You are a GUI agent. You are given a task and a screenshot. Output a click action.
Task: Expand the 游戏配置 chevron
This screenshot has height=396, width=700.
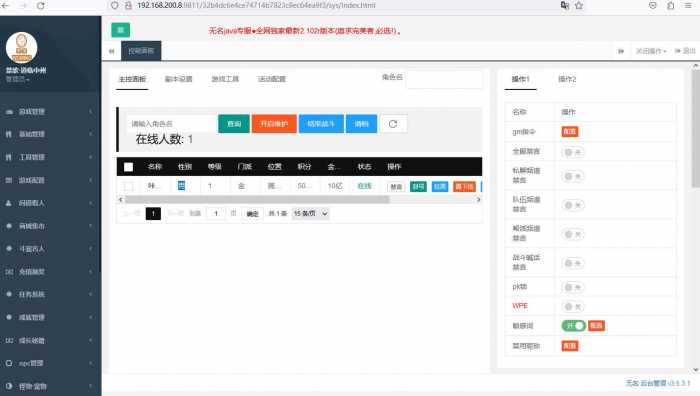(91, 180)
